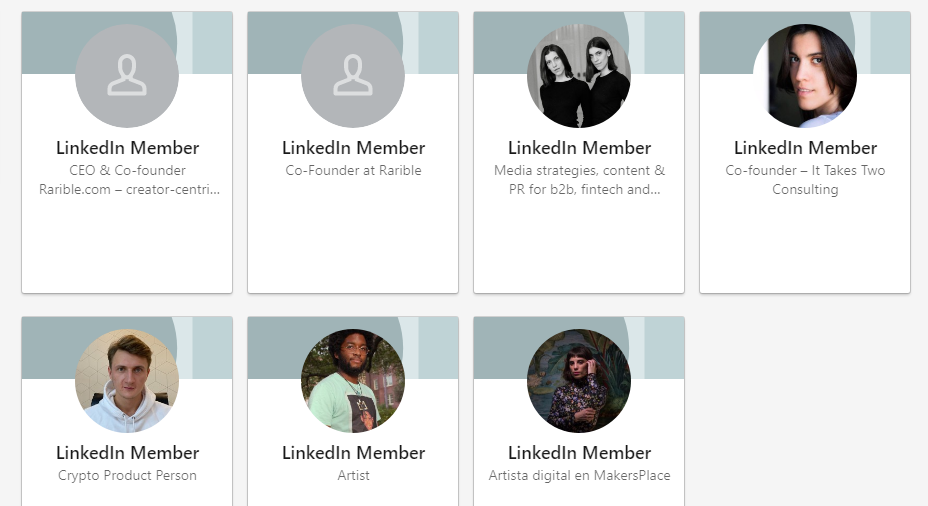Open the It Takes Two Consulting member's photo
Image resolution: width=928 pixels, height=506 pixels.
click(x=805, y=76)
